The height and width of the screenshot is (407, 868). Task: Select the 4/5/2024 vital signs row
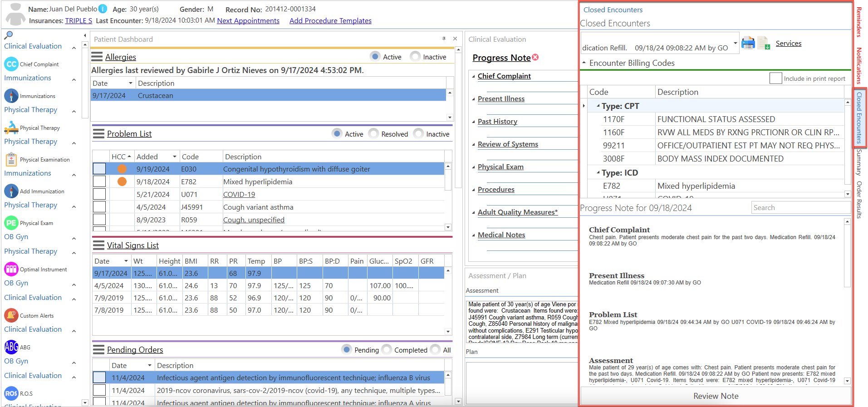click(x=268, y=285)
